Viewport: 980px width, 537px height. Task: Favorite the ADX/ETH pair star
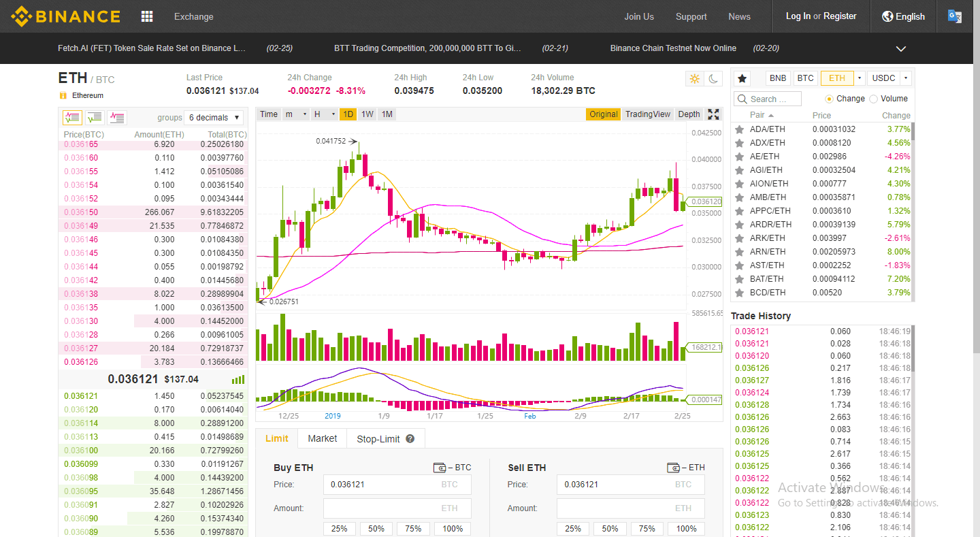pyautogui.click(x=739, y=143)
